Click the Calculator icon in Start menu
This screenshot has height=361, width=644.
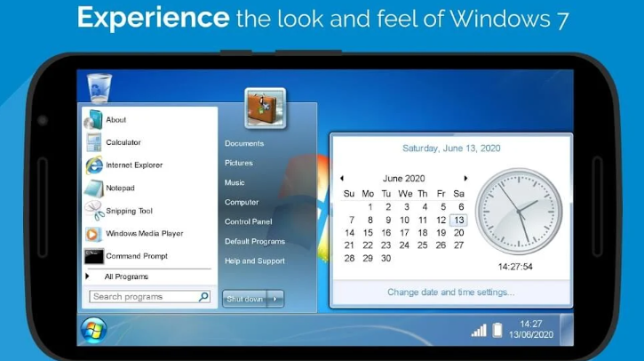93,142
